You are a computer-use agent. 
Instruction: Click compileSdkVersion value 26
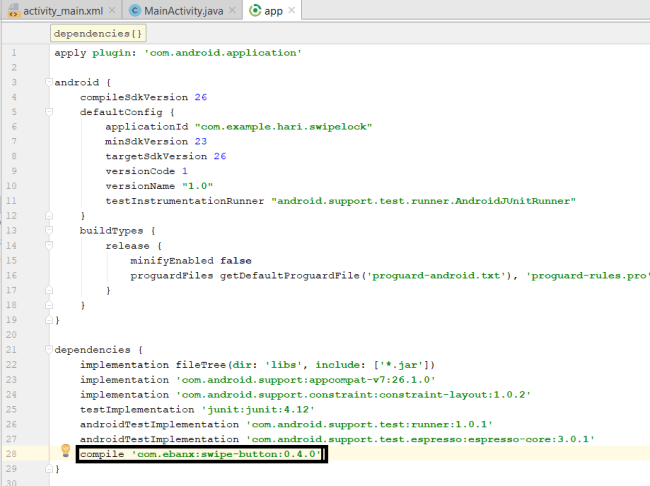click(201, 97)
